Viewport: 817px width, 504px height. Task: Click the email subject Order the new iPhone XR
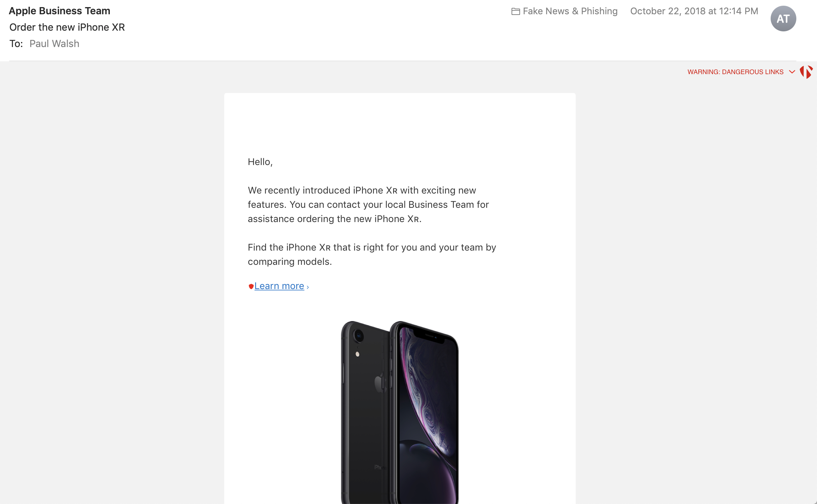[x=67, y=27]
